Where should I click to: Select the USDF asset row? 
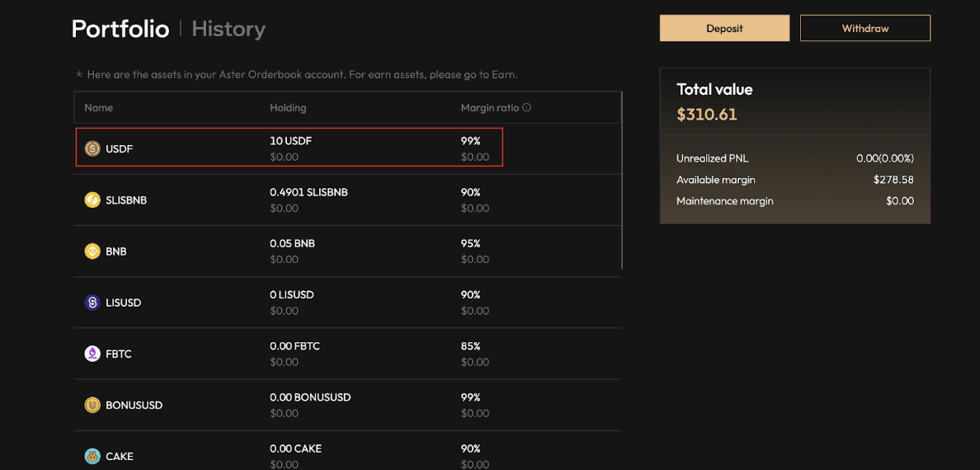289,148
